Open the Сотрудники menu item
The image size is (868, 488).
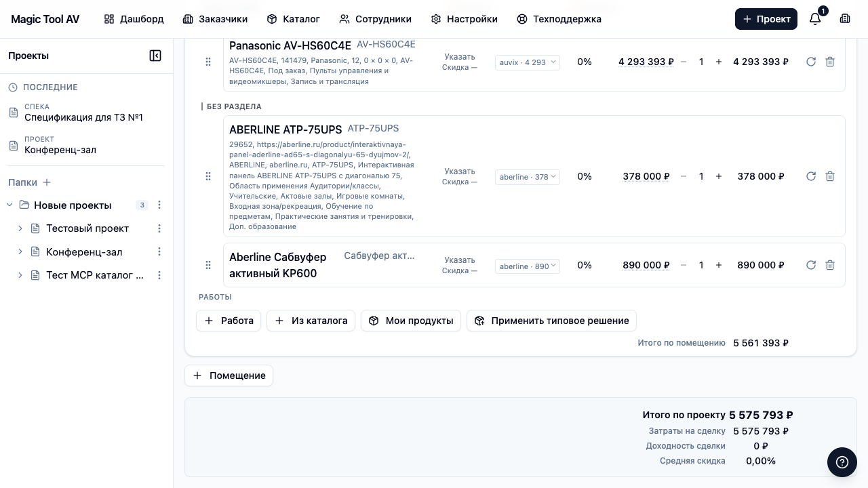coord(376,19)
